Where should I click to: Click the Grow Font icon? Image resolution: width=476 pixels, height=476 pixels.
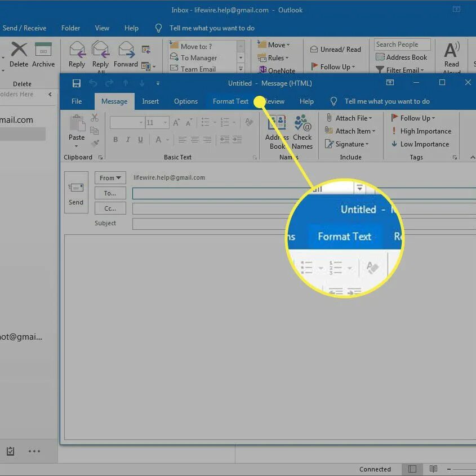click(176, 123)
